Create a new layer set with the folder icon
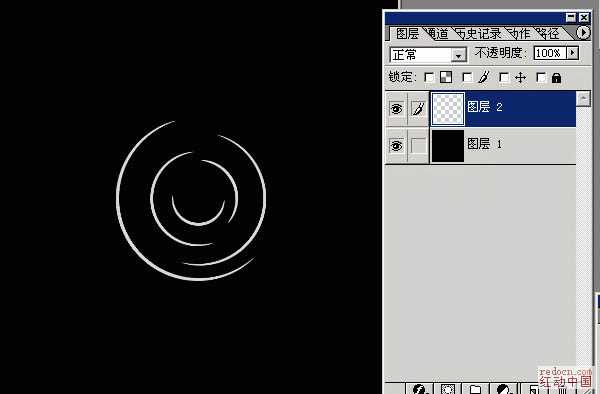 [x=475, y=389]
